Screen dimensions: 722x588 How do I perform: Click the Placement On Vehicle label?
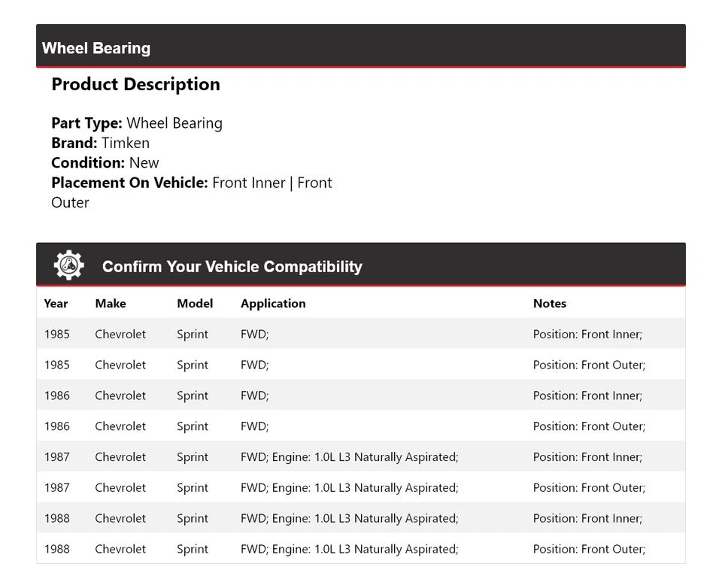[129, 183]
